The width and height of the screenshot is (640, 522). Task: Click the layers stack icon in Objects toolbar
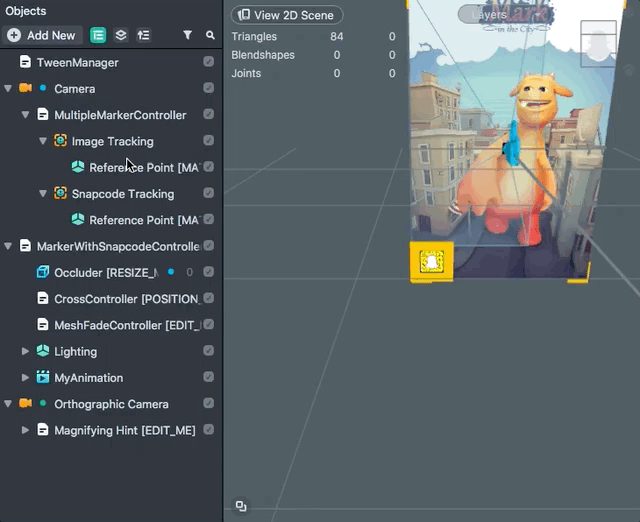pyautogui.click(x=121, y=35)
